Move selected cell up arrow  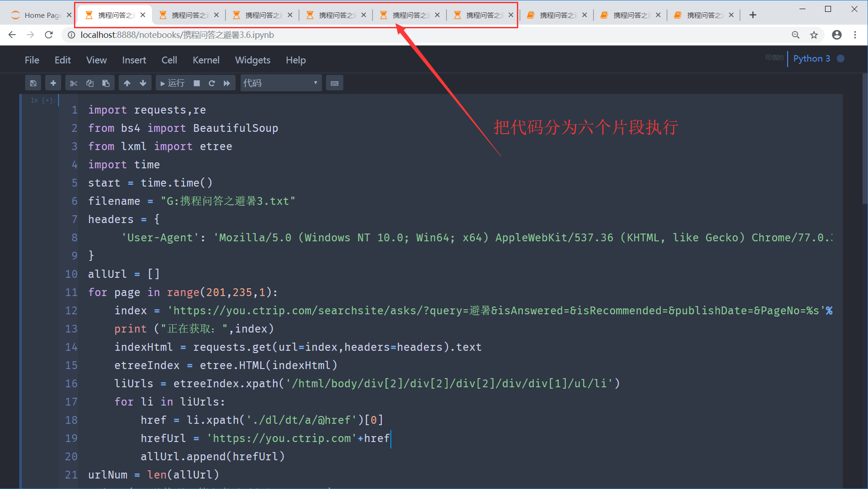coord(127,83)
